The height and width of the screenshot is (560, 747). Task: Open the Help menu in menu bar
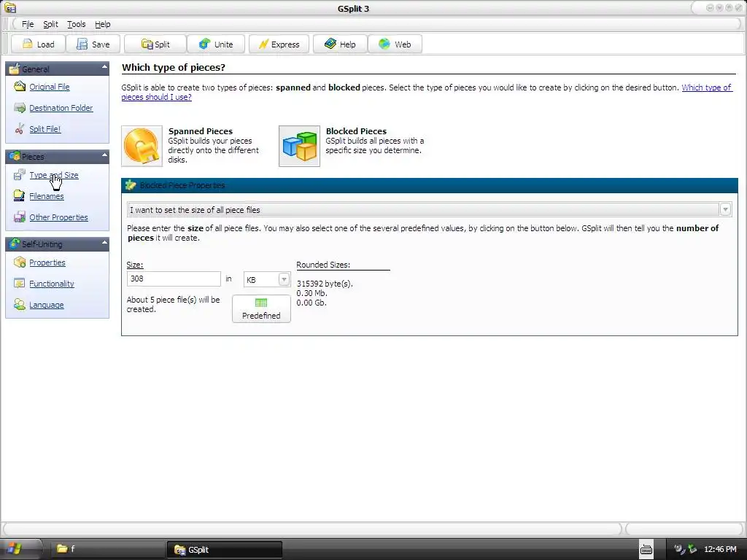point(102,24)
